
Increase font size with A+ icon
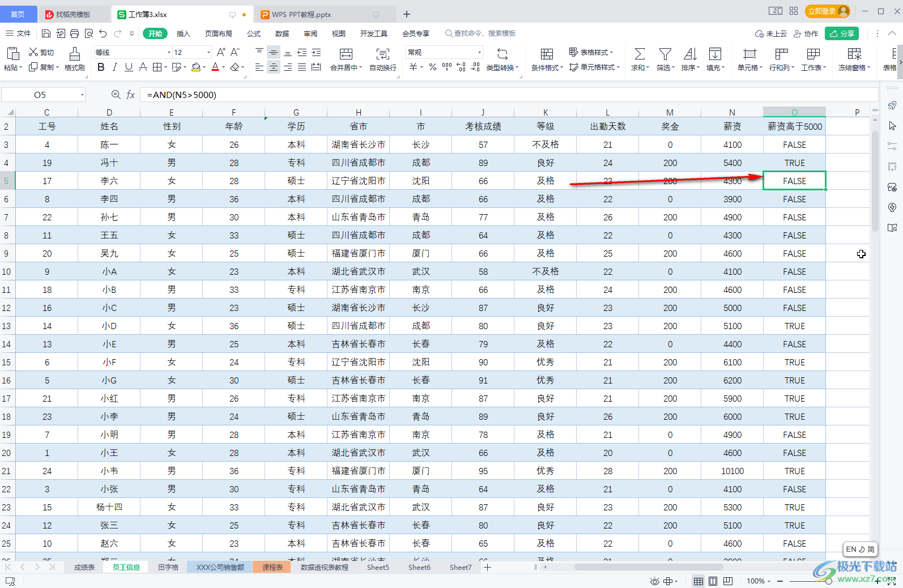(221, 52)
